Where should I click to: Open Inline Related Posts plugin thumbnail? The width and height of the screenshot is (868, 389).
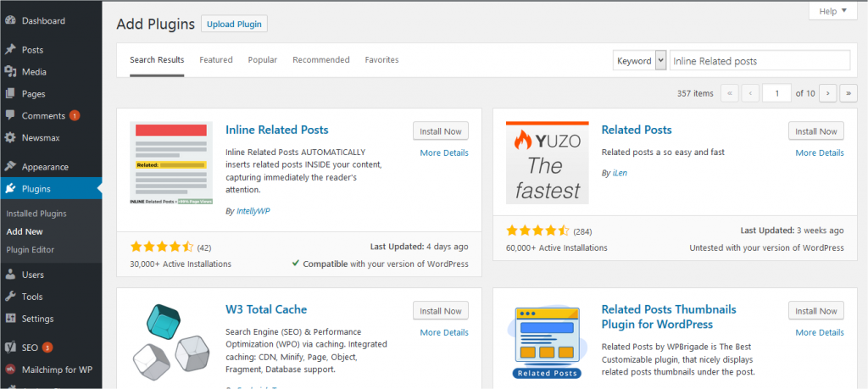(x=171, y=164)
